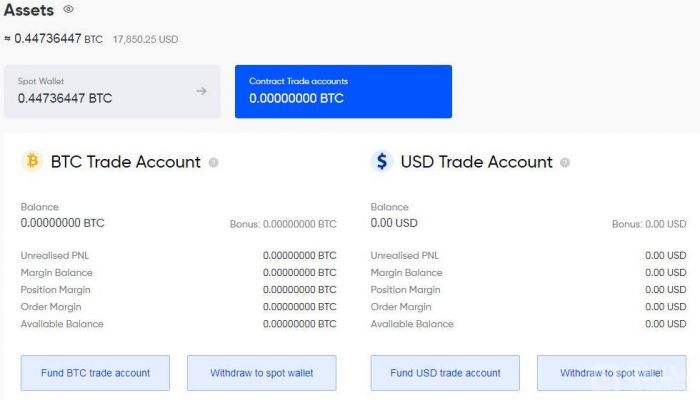
Task: Click Withdraw to spot wallet under BTC account
Action: point(262,373)
